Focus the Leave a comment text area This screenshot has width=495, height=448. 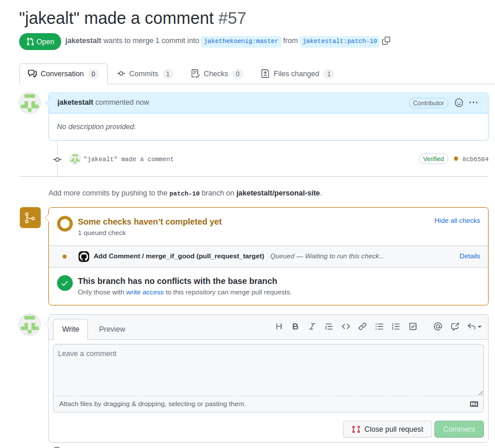tap(268, 370)
